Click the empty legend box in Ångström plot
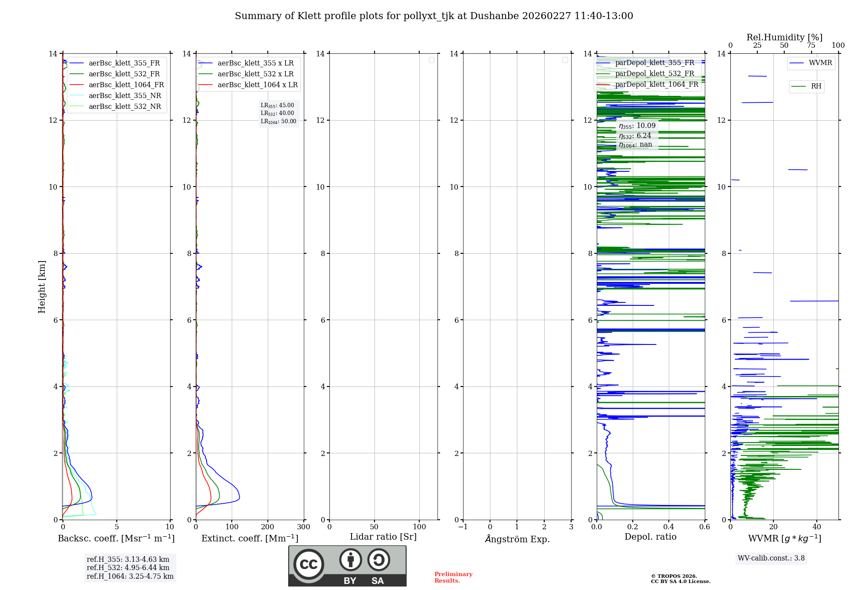Screen dimensions: 868x590 565,60
